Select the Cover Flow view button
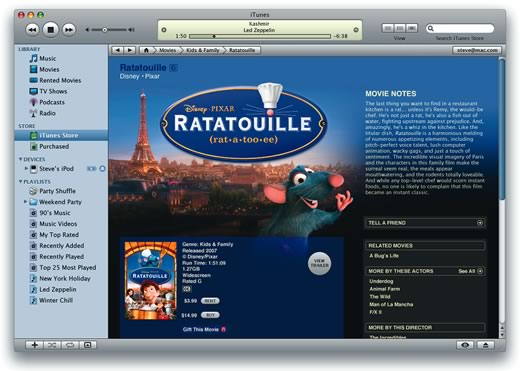 (412, 28)
